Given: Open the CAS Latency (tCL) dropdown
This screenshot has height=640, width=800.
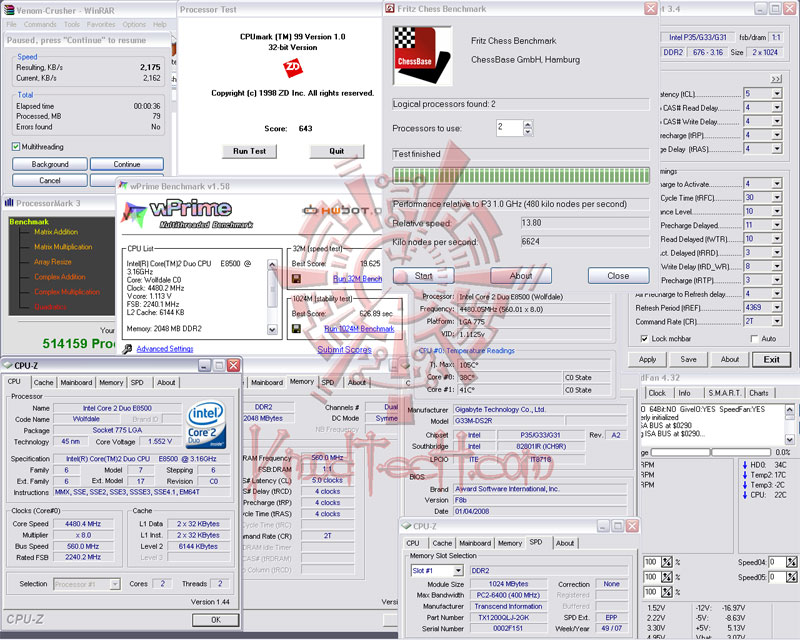Looking at the screenshot, I should point(777,94).
